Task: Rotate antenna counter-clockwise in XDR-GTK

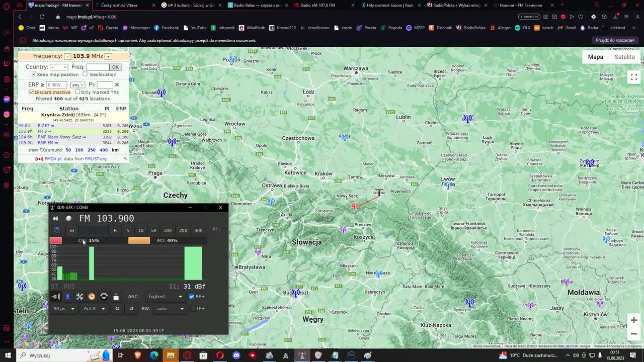Action: [131, 309]
